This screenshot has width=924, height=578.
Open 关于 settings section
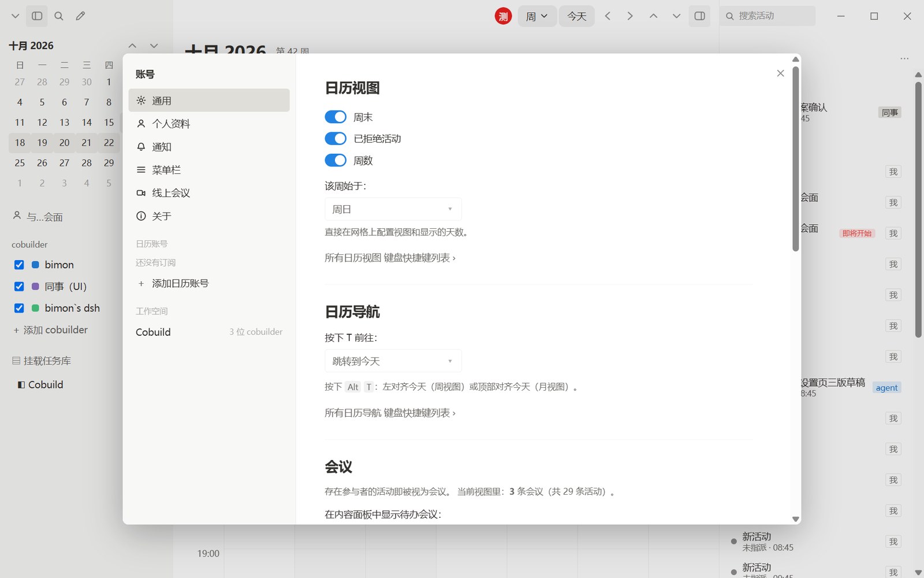pyautogui.click(x=209, y=216)
